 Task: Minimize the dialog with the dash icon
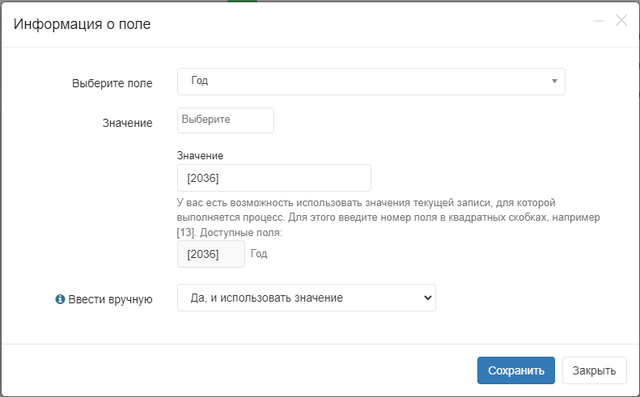598,21
